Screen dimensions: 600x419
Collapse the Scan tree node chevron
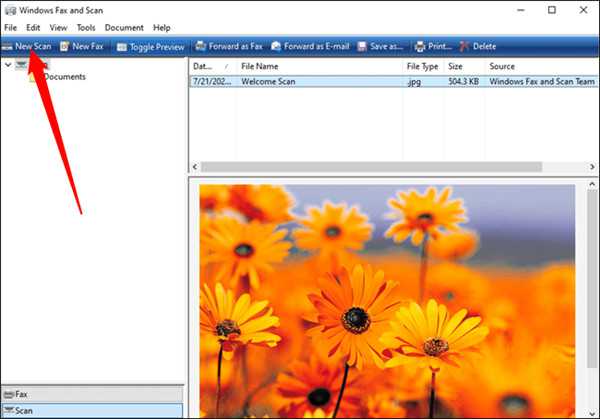click(x=8, y=65)
